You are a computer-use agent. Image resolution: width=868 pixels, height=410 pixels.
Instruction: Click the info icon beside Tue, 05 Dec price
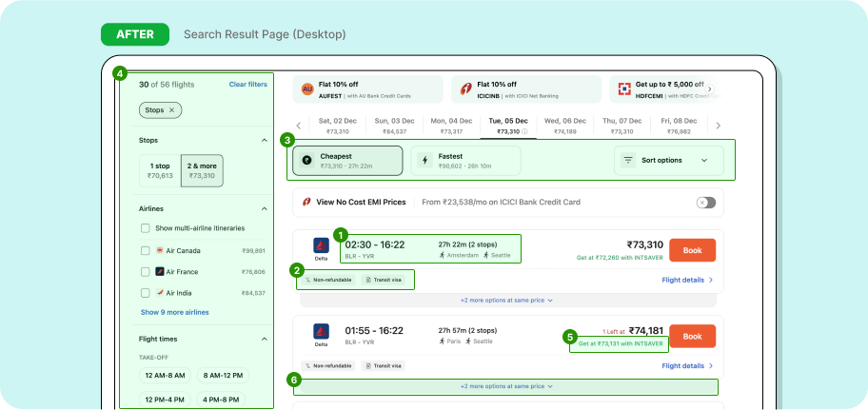tap(524, 131)
